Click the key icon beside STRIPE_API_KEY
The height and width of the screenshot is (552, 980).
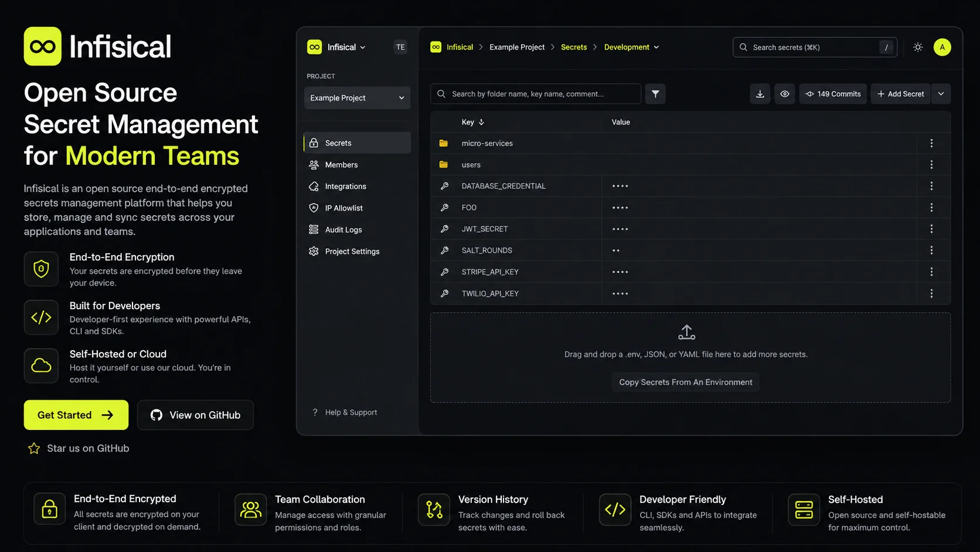(x=444, y=272)
